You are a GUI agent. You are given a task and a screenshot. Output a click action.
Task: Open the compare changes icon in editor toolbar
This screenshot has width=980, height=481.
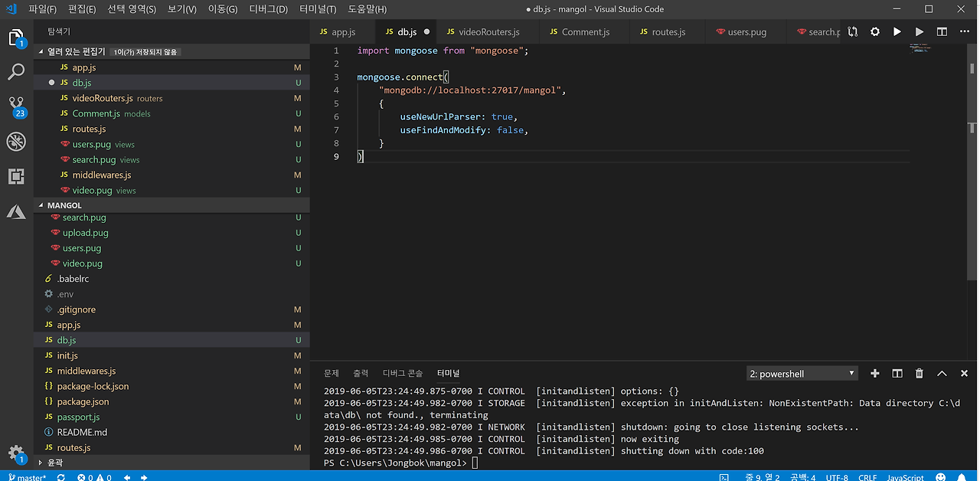tap(853, 32)
